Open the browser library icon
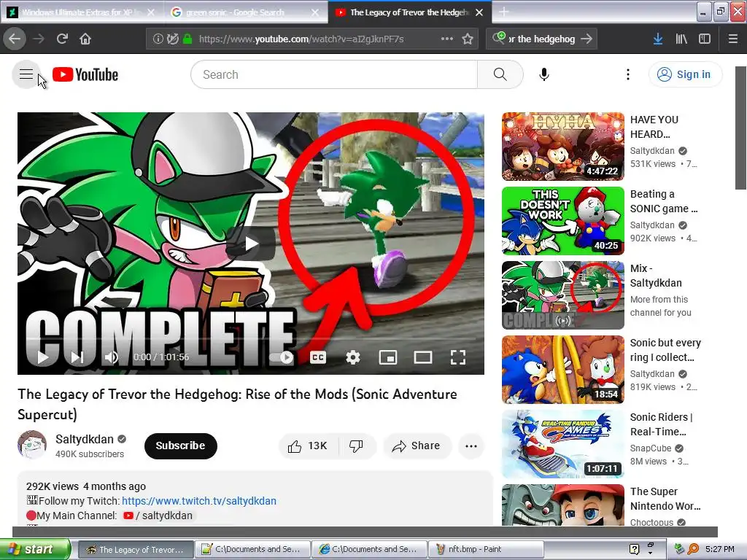 [681, 39]
